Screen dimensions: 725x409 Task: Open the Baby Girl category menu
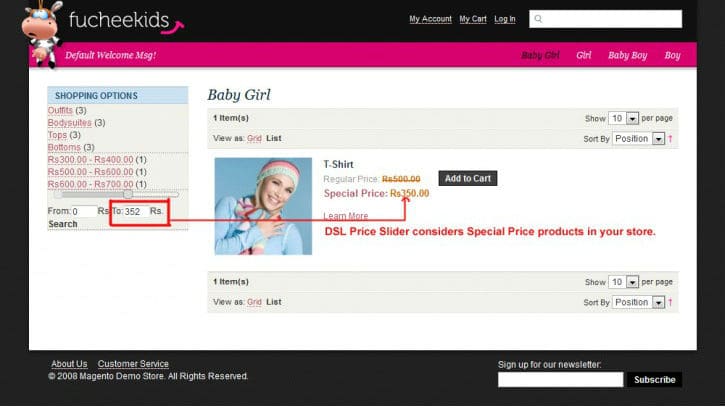click(540, 55)
